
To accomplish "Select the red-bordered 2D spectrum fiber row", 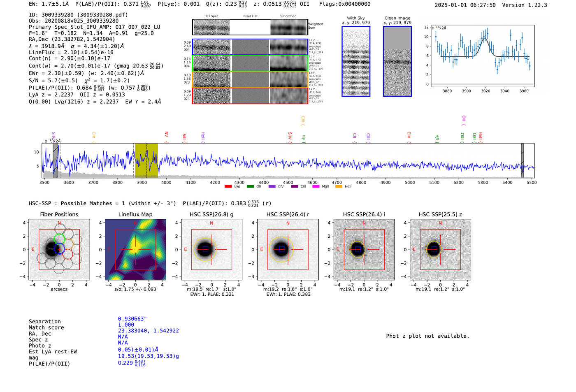I will point(250,95).
